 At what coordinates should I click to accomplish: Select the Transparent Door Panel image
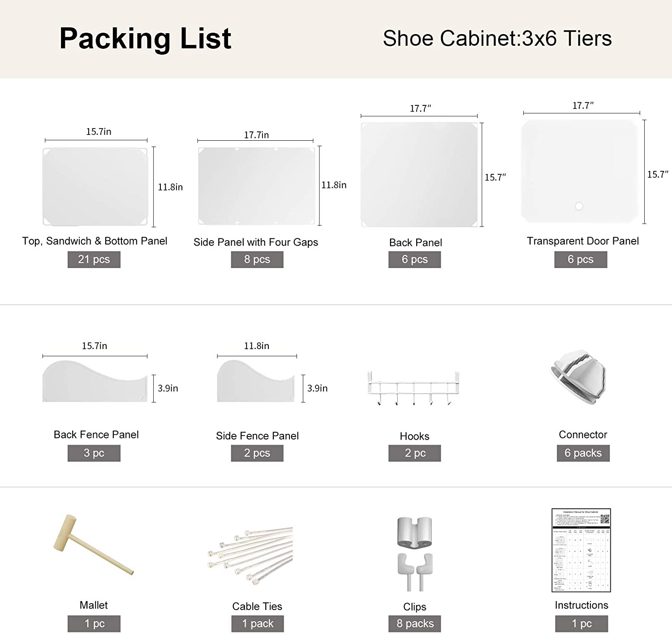[x=580, y=171]
